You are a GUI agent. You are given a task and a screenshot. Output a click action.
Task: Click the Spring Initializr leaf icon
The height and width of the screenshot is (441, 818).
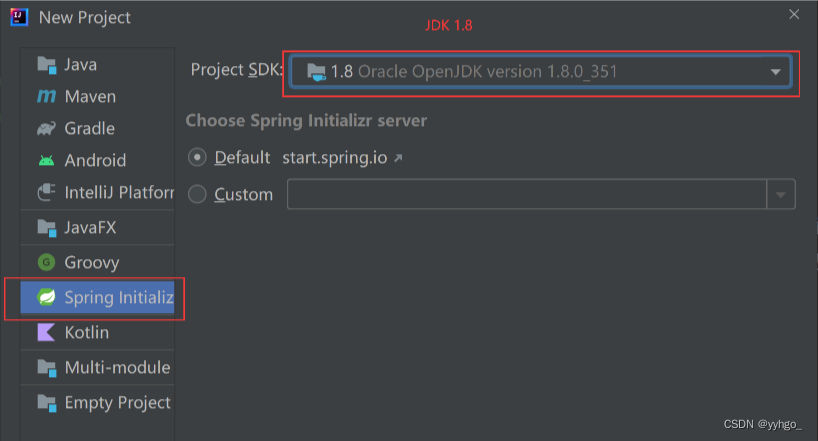coord(46,297)
